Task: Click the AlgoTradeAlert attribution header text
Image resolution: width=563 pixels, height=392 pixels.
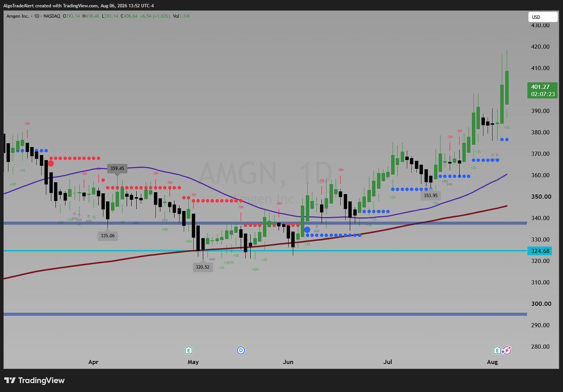Action: (78, 6)
